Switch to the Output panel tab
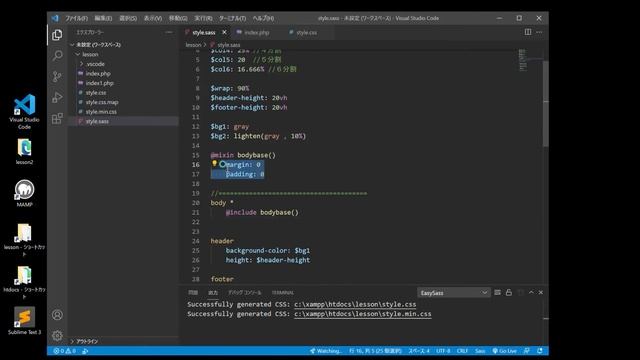The image size is (640, 360). coord(213,293)
